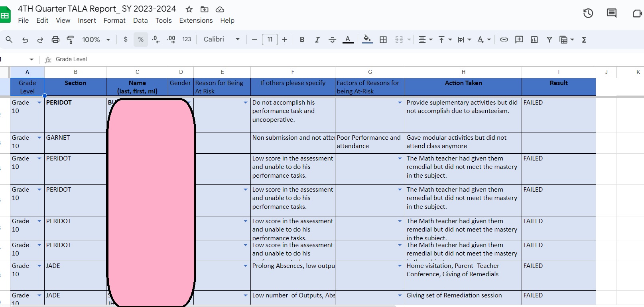Open the vertical align dropdown
Viewport: 644px width, 307px height.
pos(445,40)
